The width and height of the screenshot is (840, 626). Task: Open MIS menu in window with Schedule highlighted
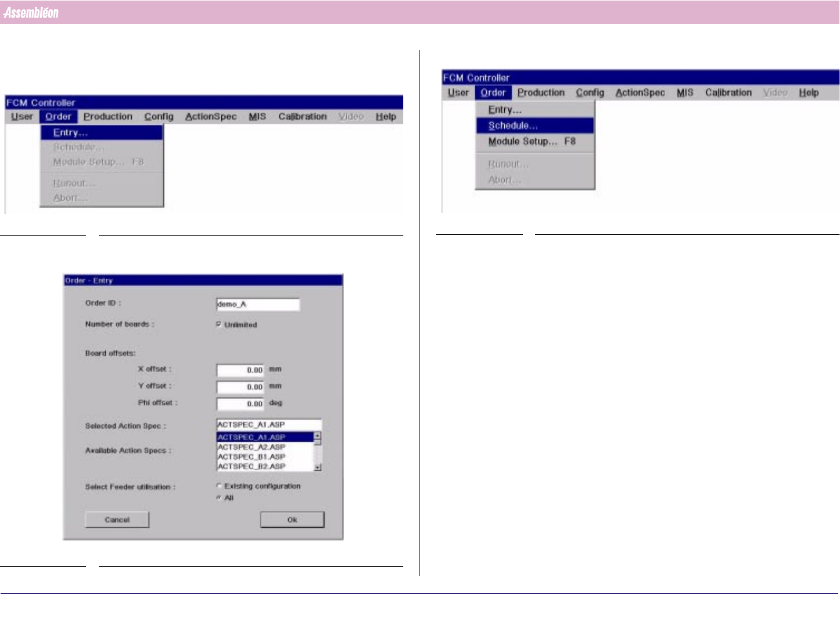coord(685,92)
